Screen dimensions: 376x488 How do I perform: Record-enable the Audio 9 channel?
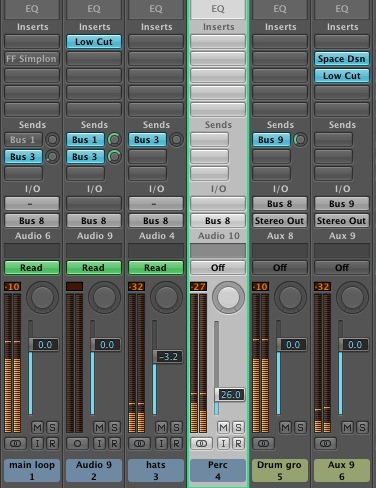tap(114, 443)
